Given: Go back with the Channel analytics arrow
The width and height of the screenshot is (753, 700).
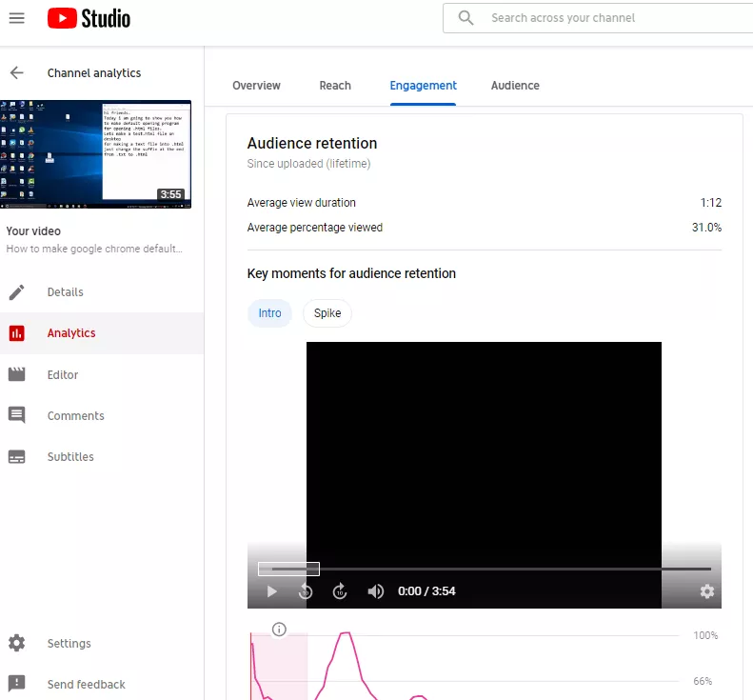Looking at the screenshot, I should coord(17,72).
